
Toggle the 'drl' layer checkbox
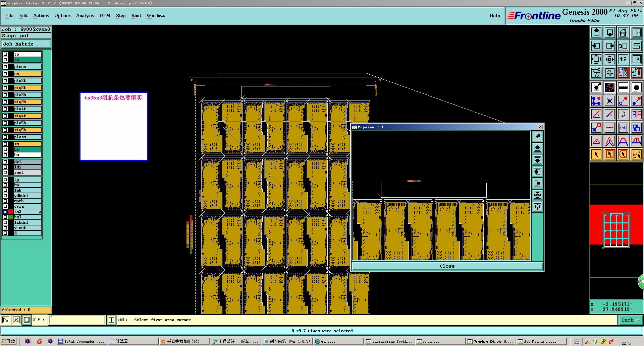[x=5, y=162]
